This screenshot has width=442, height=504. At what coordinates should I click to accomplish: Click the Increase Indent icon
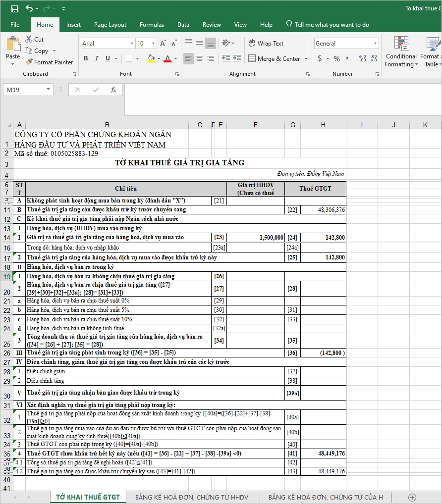tap(237, 59)
